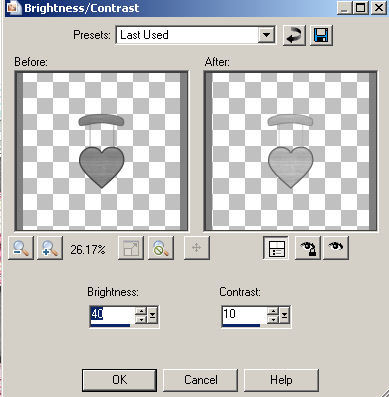The width and height of the screenshot is (389, 397).
Task: Click the proof eye icon
Action: 336,248
